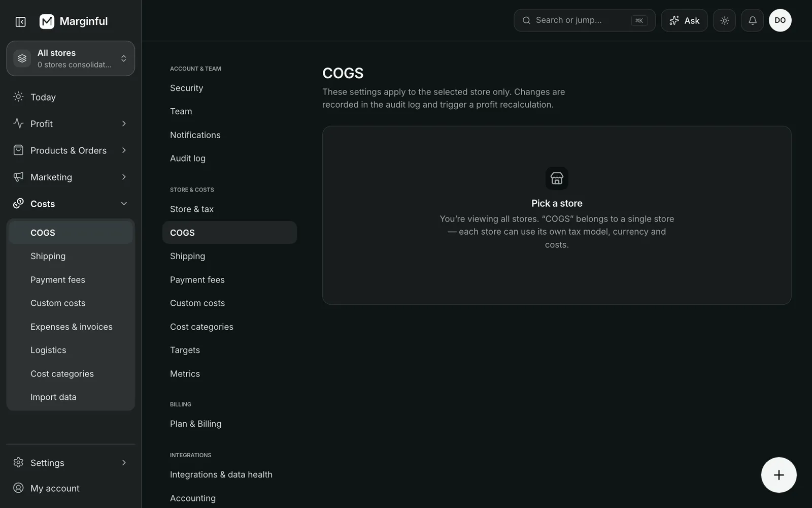The image size is (812, 508).
Task: Click the Profit activity icon
Action: 18,123
